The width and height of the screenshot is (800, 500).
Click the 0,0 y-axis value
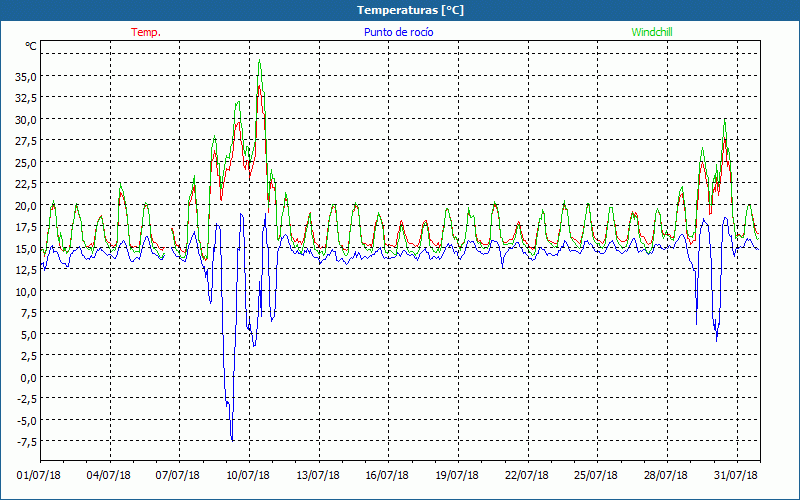pyautogui.click(x=28, y=378)
